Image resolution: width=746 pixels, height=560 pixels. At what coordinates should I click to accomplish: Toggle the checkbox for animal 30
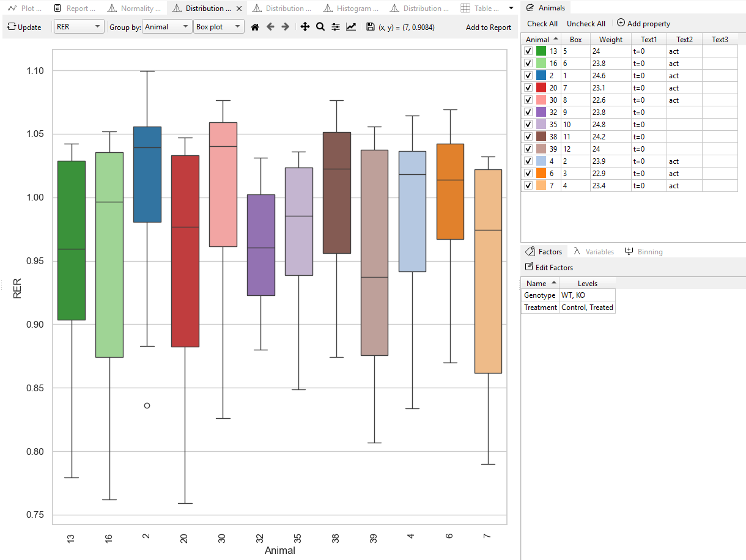pos(528,100)
